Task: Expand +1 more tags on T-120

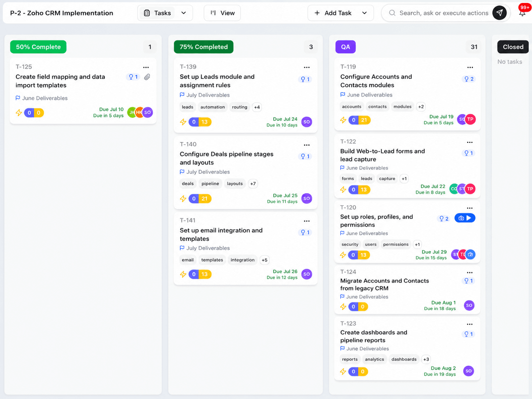Action: (x=417, y=244)
